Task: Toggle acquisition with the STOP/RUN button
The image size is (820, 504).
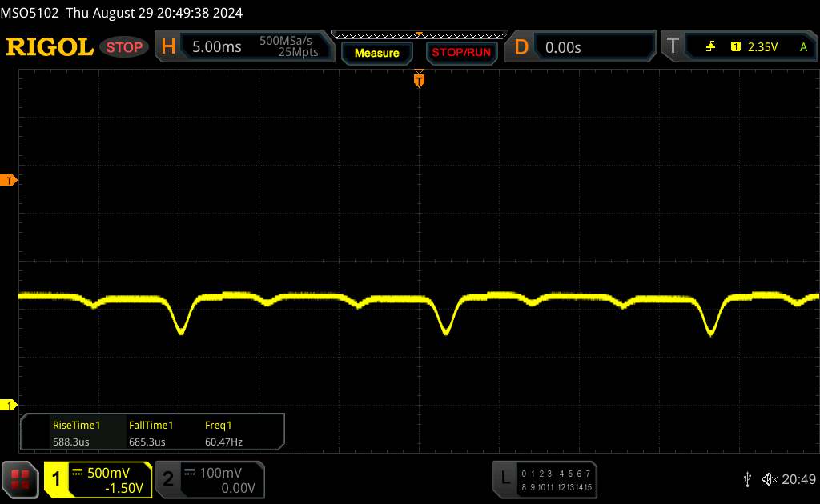Action: coord(460,53)
